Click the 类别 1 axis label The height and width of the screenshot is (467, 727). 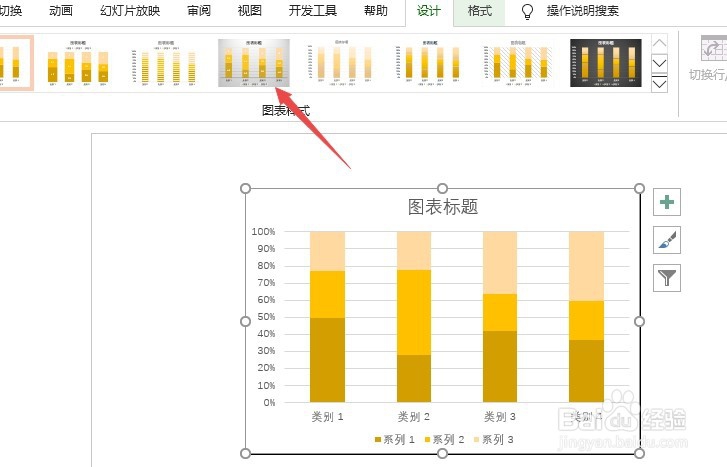coord(327,416)
